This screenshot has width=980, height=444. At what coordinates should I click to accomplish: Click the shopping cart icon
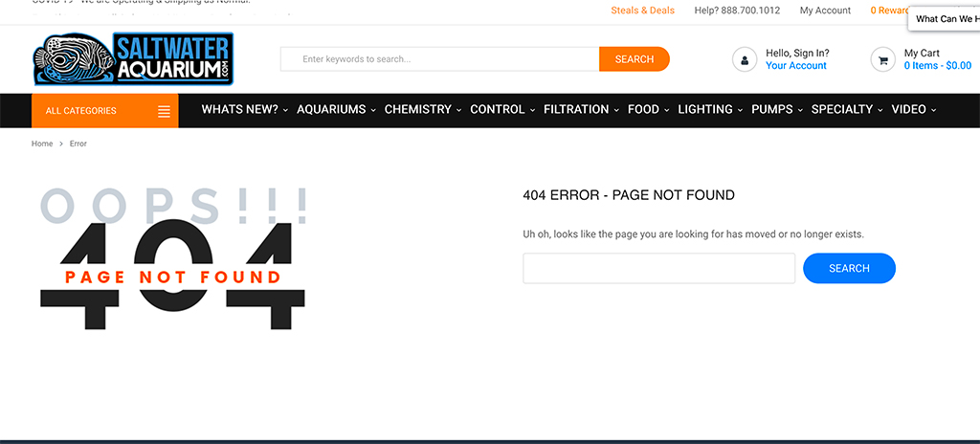pos(883,60)
